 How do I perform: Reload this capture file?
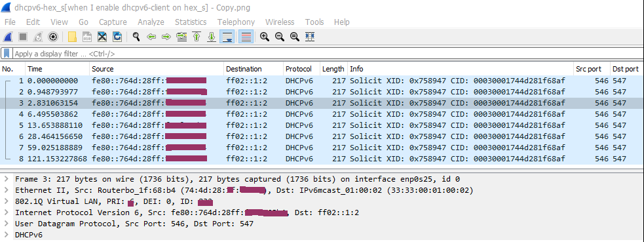coord(117,37)
